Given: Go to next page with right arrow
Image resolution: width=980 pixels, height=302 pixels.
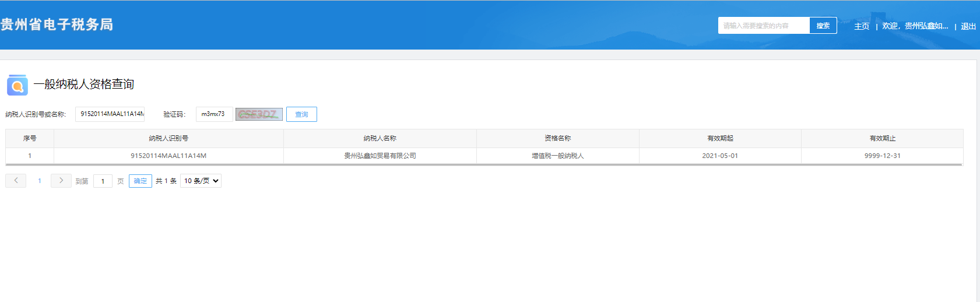Looking at the screenshot, I should tap(61, 181).
